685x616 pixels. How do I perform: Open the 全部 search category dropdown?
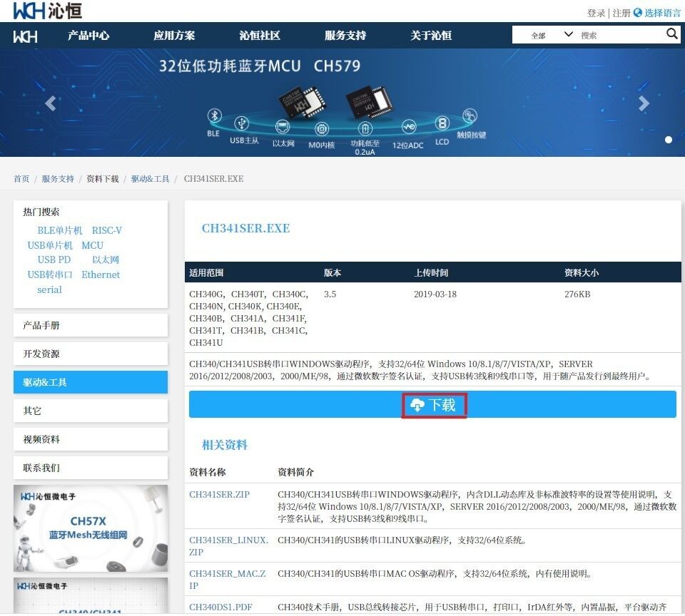(x=552, y=35)
